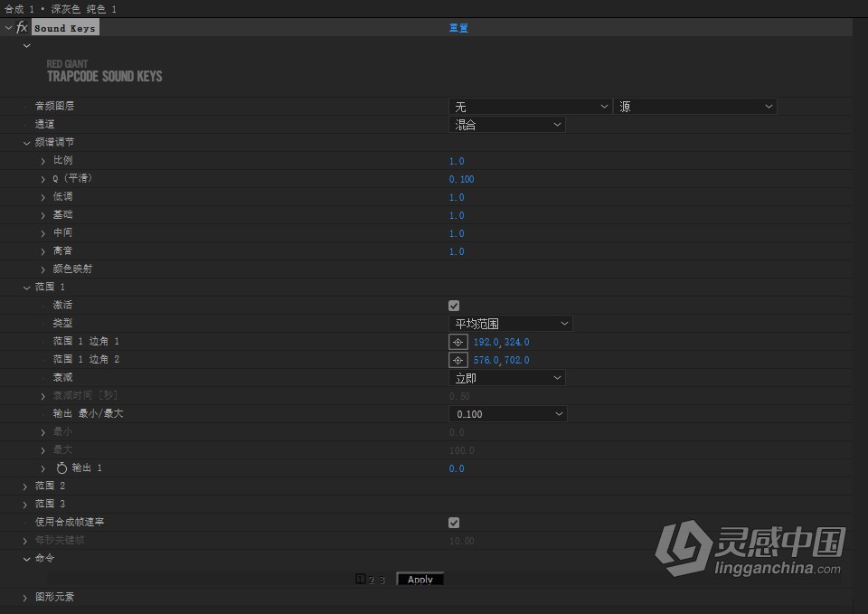
Task: Expand the 范围 3 group
Action: [25, 505]
